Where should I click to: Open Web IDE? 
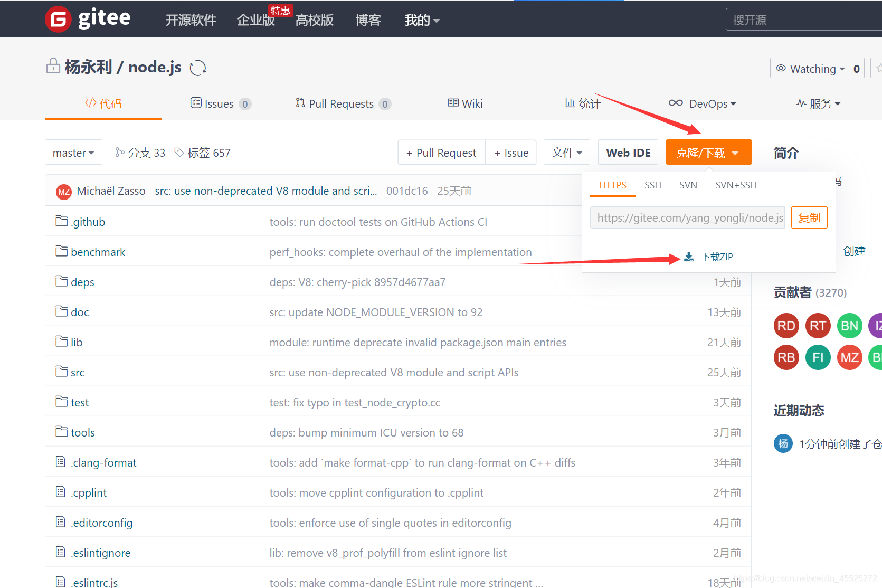pyautogui.click(x=628, y=153)
